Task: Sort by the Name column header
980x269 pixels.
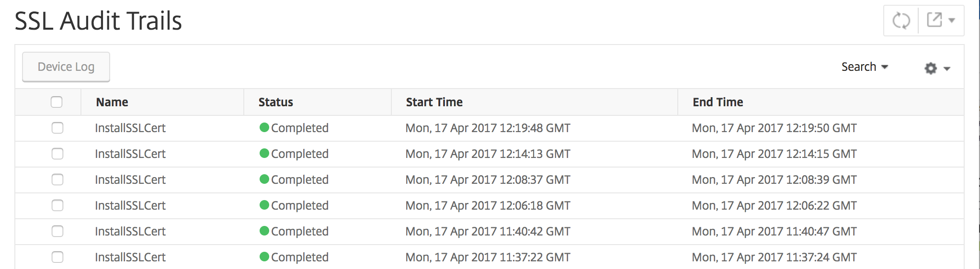Action: [x=112, y=102]
